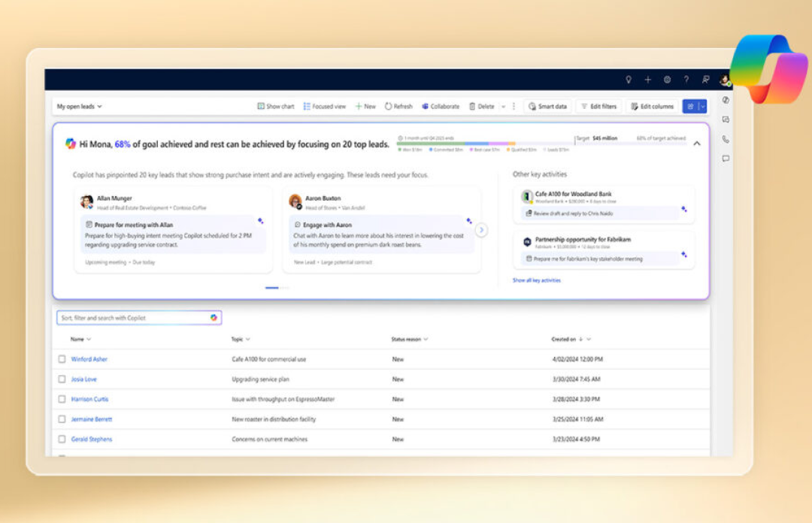Select the checkbox for Jermaine Berrett's row
This screenshot has height=523, width=812.
coord(62,419)
